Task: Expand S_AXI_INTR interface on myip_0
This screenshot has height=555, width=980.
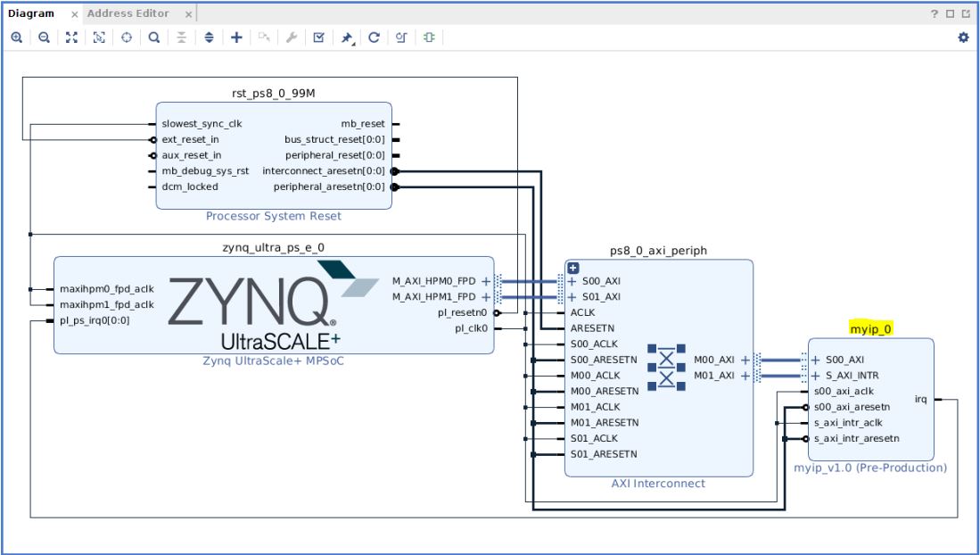Action: (x=817, y=376)
